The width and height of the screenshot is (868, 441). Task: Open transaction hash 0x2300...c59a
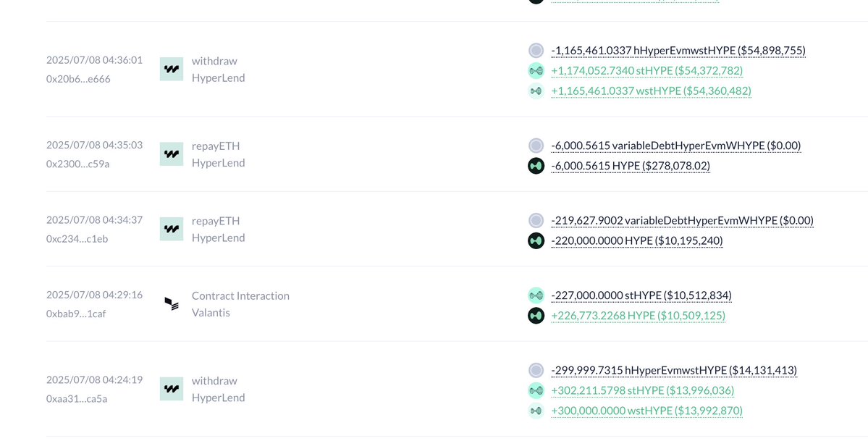point(77,164)
